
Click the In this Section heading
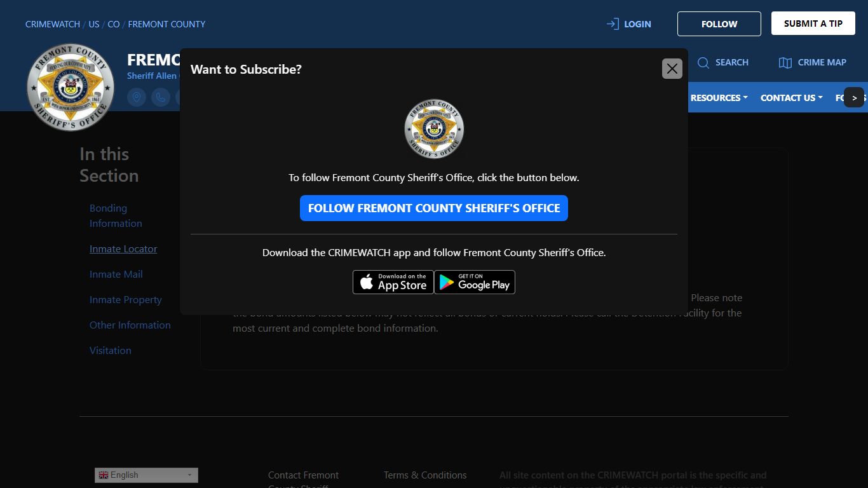click(109, 165)
